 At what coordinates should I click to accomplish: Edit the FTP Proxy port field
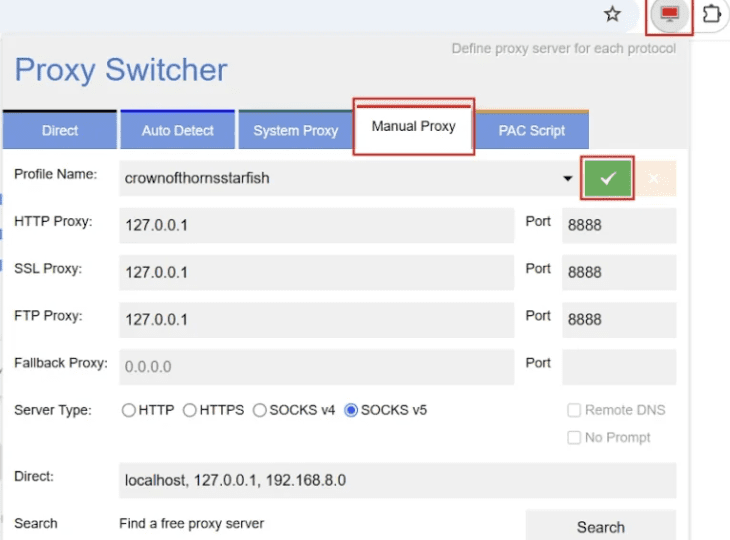619,320
